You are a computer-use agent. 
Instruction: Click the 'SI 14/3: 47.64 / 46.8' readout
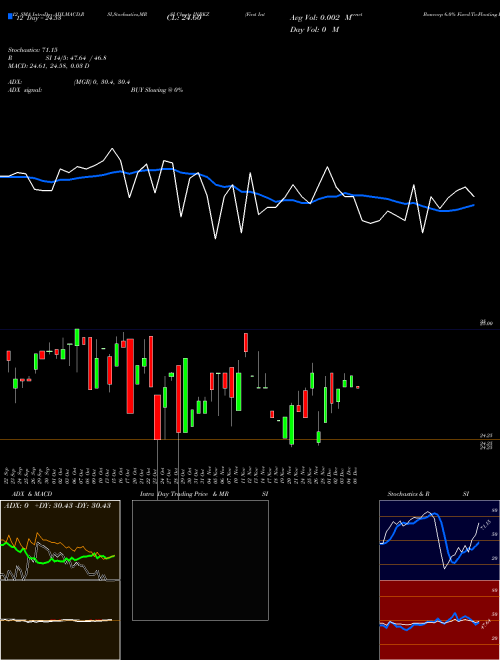[x=76, y=58]
